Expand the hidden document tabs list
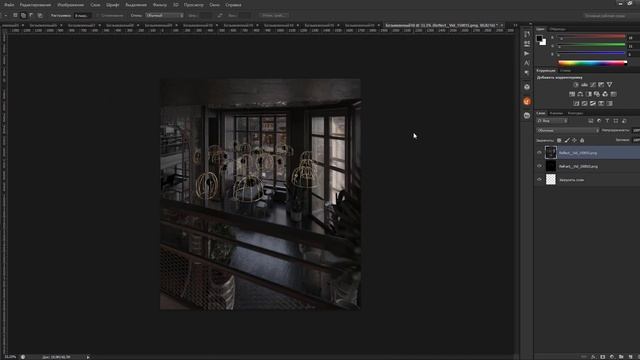Screen dimensions: 640x360 point(515,25)
